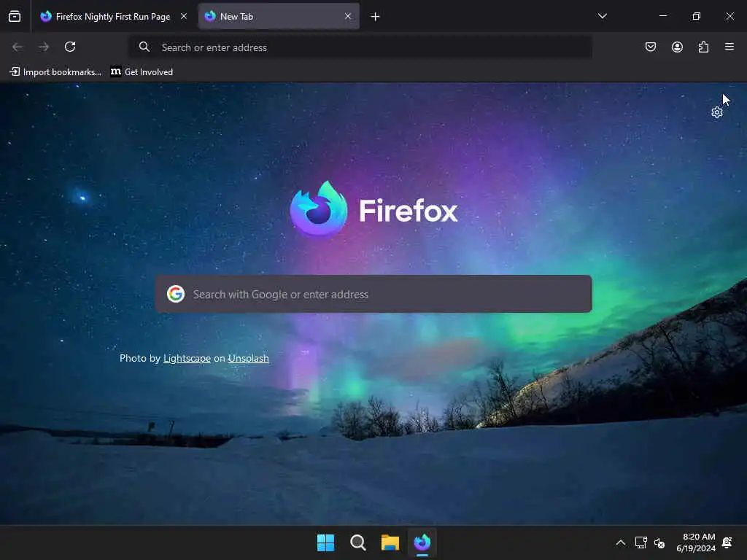Close the New Tab tab
This screenshot has height=560, width=747.
[348, 17]
